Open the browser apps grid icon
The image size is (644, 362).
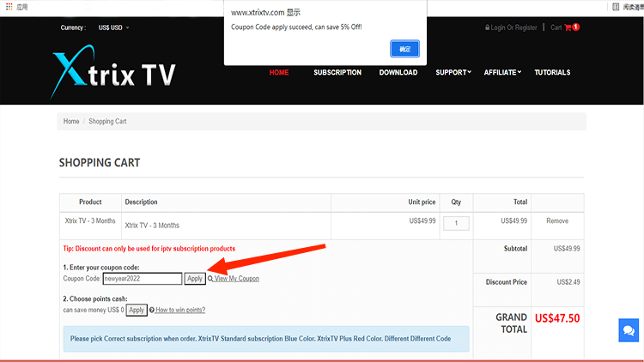click(x=9, y=7)
